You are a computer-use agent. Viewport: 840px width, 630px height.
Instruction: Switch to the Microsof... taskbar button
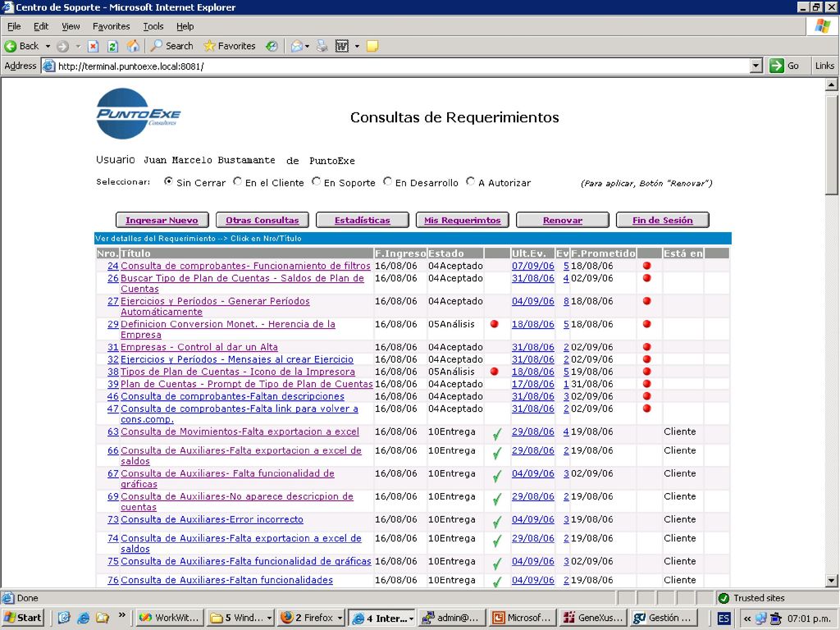coord(522,618)
